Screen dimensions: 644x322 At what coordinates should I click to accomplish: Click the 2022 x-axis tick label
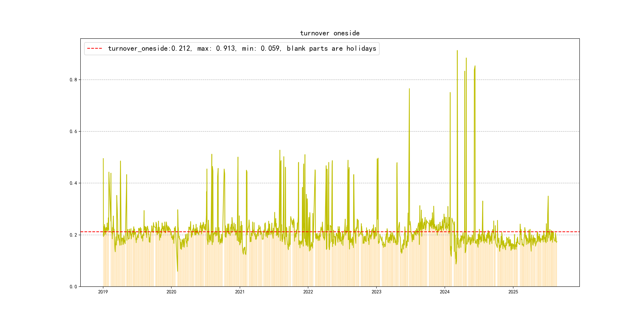point(308,292)
